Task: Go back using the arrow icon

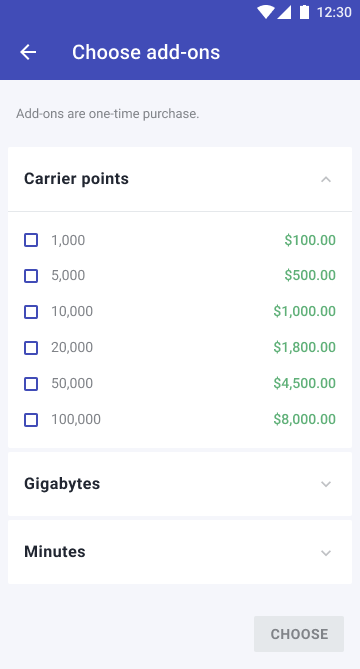Action: pos(28,52)
